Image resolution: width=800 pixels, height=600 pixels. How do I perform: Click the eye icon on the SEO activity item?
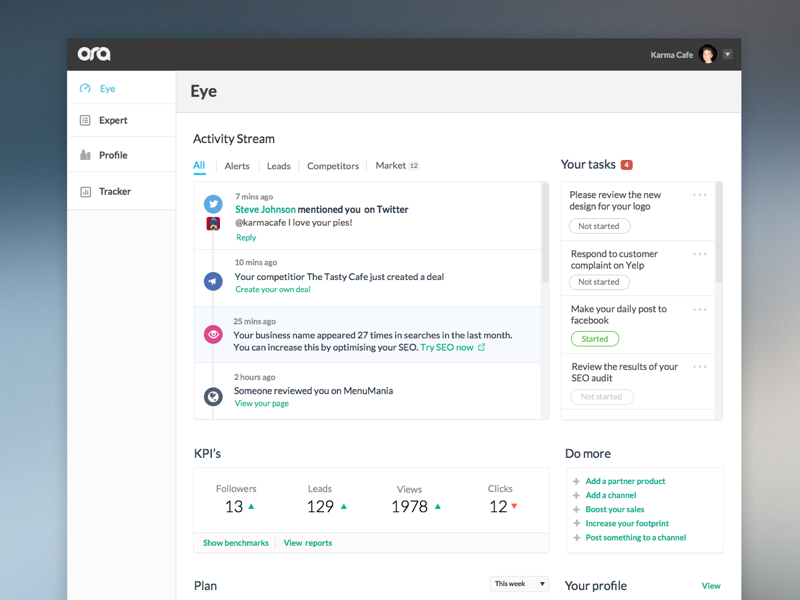pyautogui.click(x=212, y=334)
